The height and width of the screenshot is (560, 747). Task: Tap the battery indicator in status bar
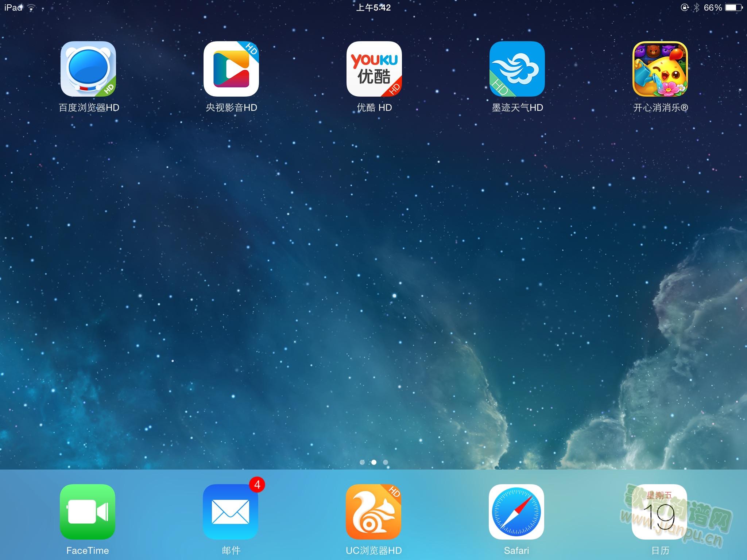click(734, 8)
